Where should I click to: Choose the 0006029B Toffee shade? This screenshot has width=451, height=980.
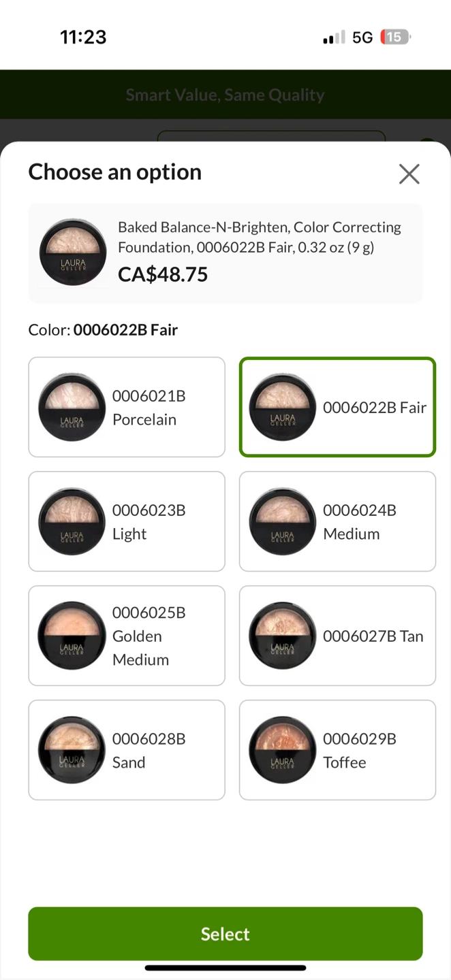(337, 750)
